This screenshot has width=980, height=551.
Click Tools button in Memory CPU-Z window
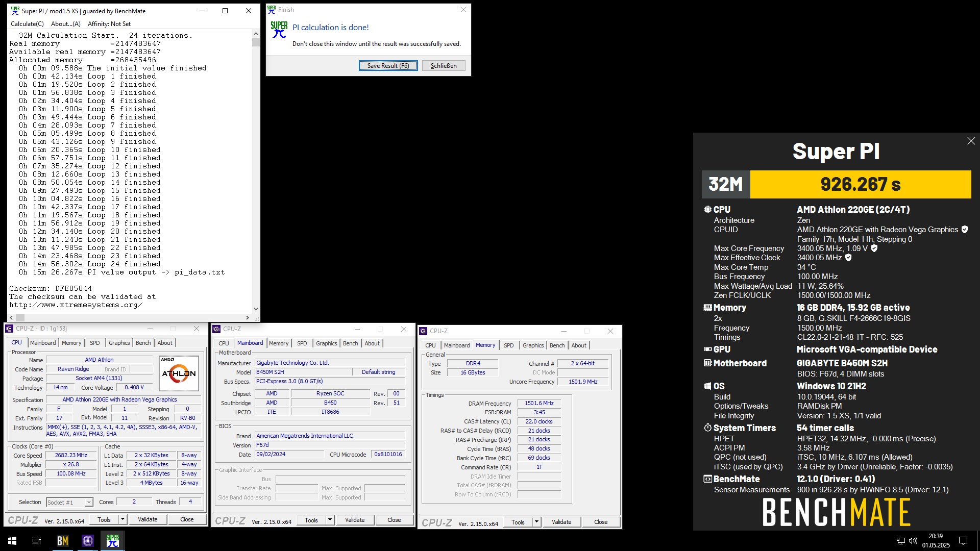pos(518,522)
